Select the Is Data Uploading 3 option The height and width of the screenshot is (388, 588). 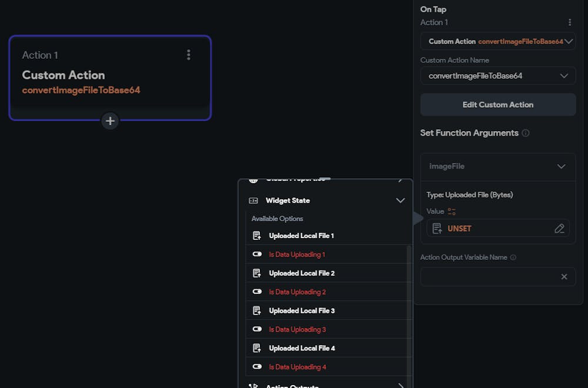coord(297,329)
